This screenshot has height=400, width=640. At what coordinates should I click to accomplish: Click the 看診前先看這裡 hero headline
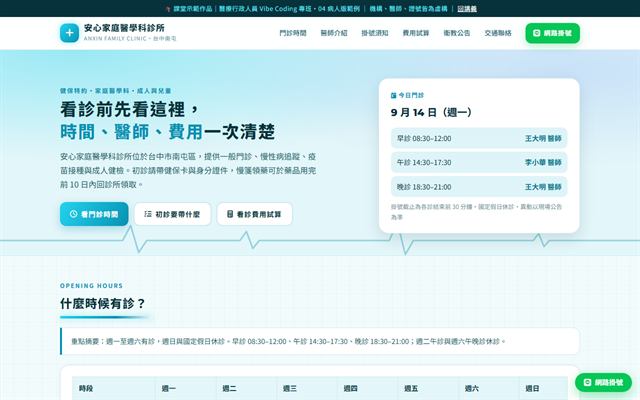click(x=129, y=109)
